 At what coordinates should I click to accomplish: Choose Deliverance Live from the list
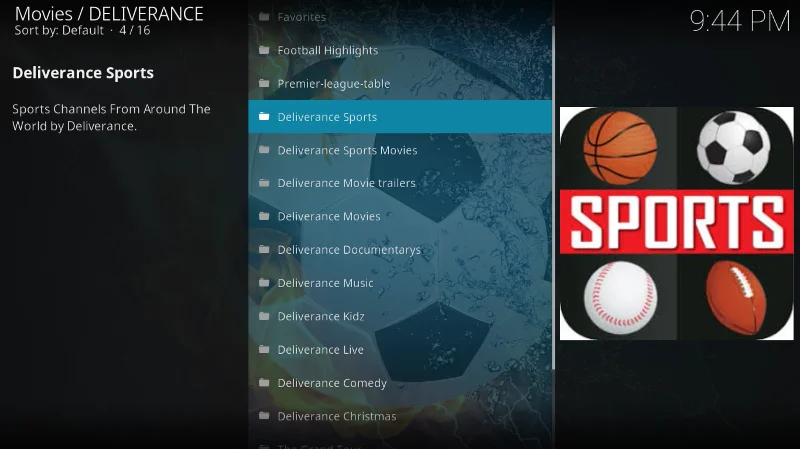(400, 350)
